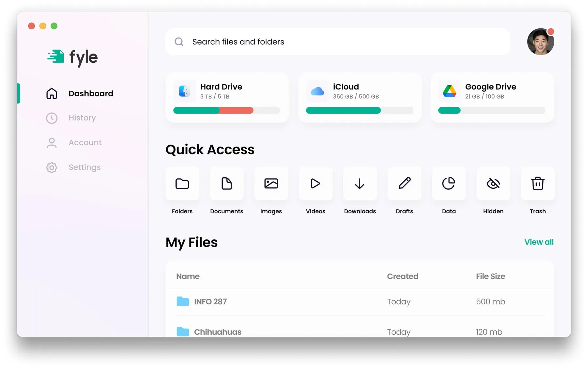Viewport: 588px width, 368px height.
Task: Click the Google Drive usage progress bar
Action: 492,110
